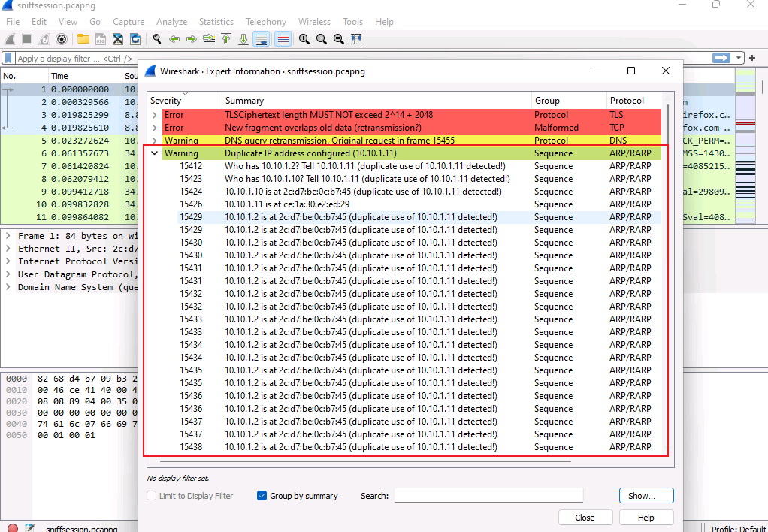Screen dimensions: 768x532
Task: Collapse the Duplicate IP address warning group
Action: click(155, 153)
